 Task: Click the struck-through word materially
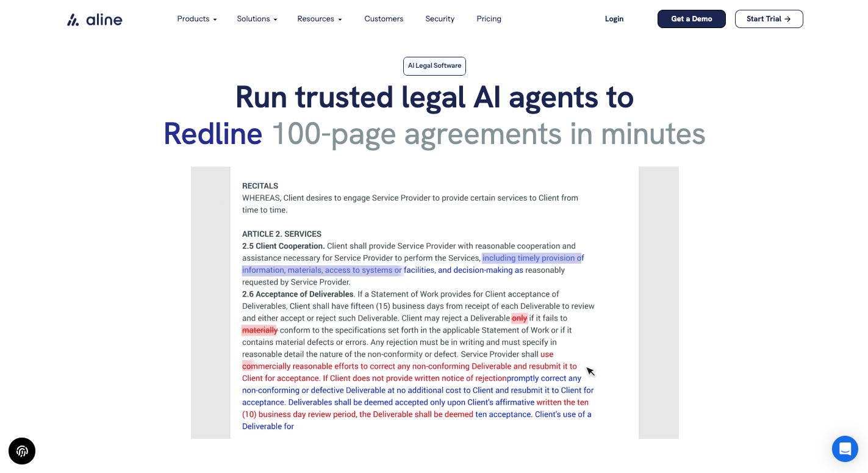click(260, 330)
